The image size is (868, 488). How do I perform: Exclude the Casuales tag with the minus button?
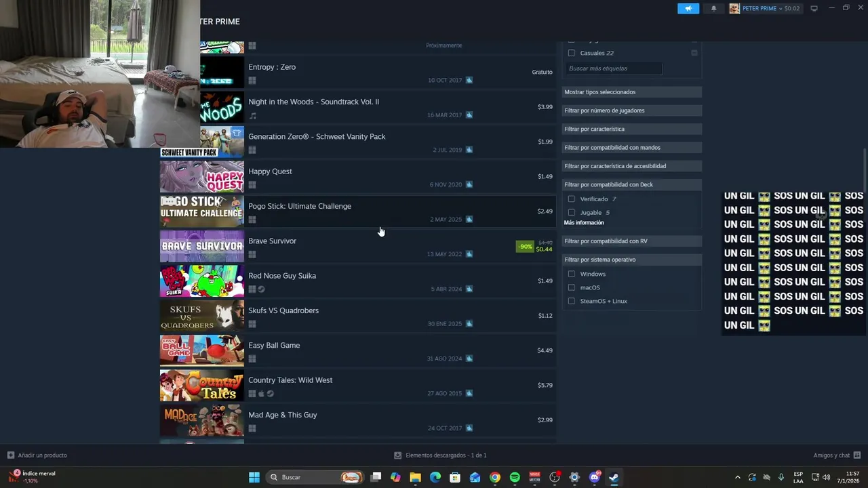pos(694,53)
